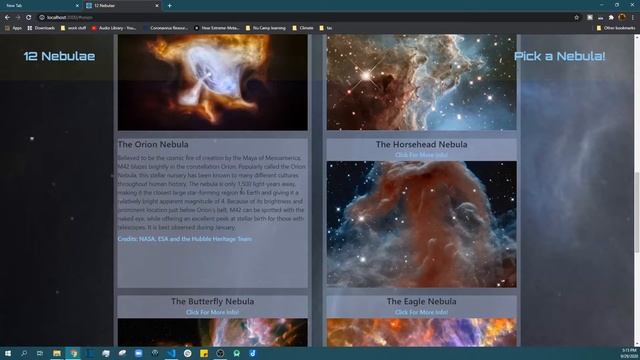Open Sticky Notes from the taskbar
Screen dimensions: 640x360
[x=204, y=353]
